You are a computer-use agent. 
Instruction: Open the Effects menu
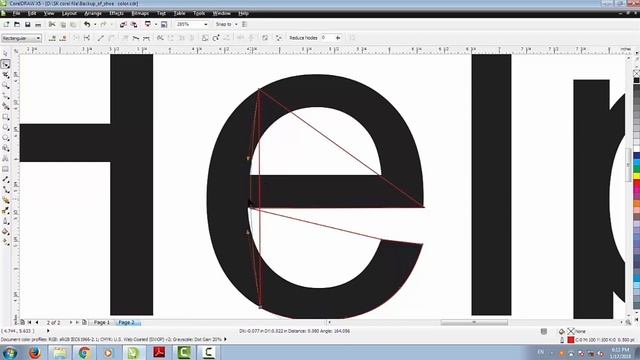click(x=116, y=13)
